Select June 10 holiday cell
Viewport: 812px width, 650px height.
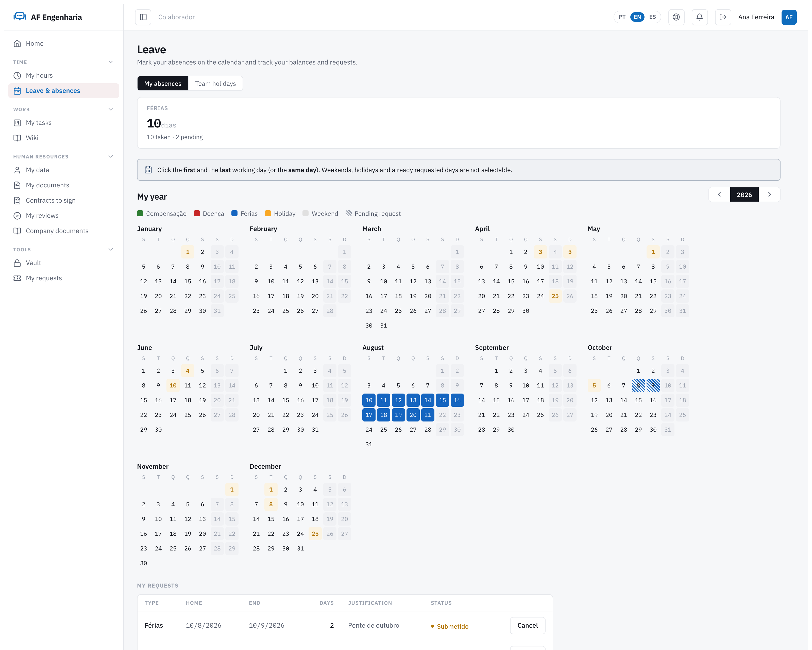(173, 385)
